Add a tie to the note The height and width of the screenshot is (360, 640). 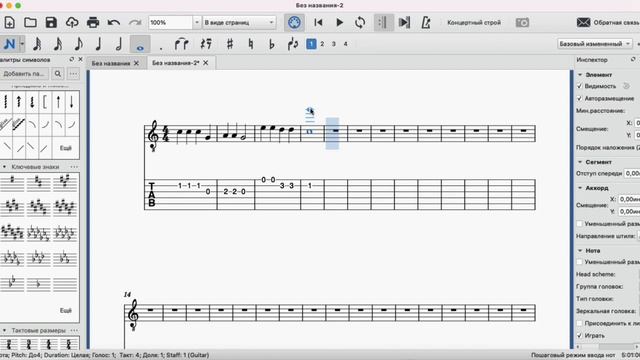[x=181, y=44]
